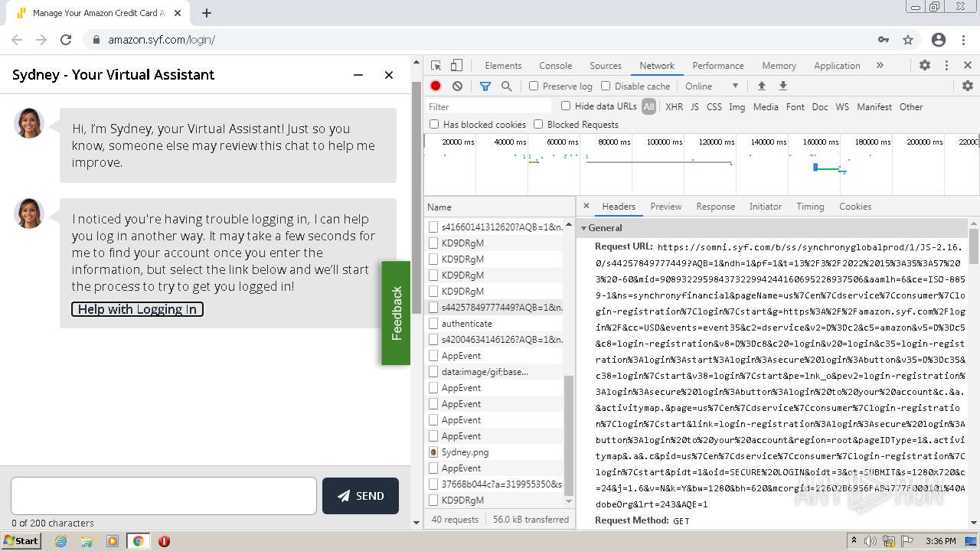Image resolution: width=980 pixels, height=551 pixels.
Task: Launch Internet Explorer from the taskbar
Action: point(60,541)
